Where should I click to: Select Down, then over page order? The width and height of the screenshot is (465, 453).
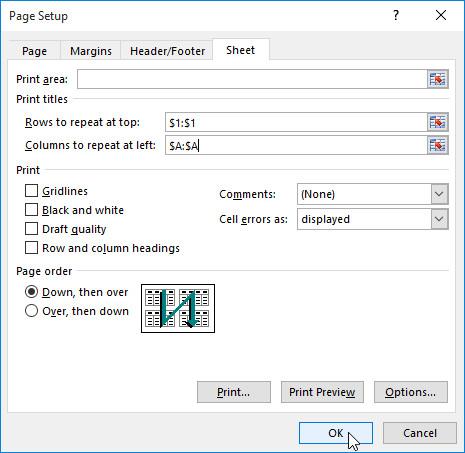pyautogui.click(x=31, y=292)
